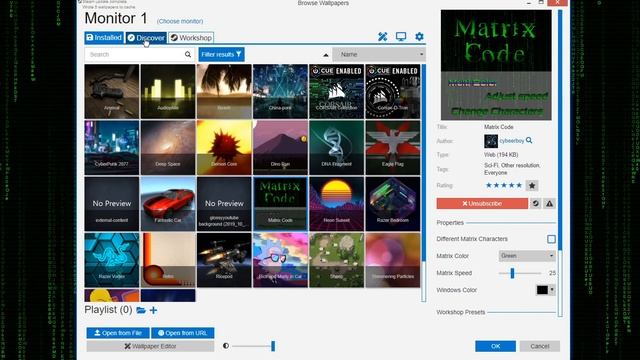This screenshot has width=640, height=360.
Task: Click the search magnifier icon
Action: point(188,54)
